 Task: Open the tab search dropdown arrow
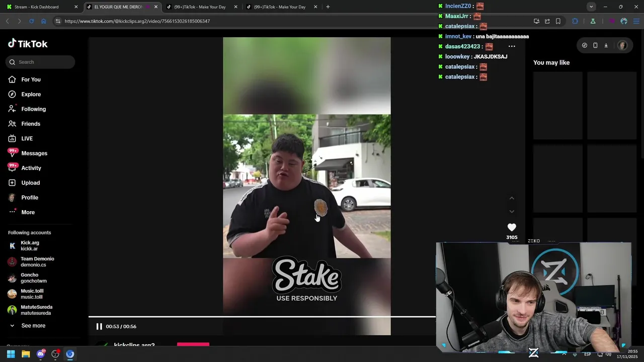(x=591, y=7)
